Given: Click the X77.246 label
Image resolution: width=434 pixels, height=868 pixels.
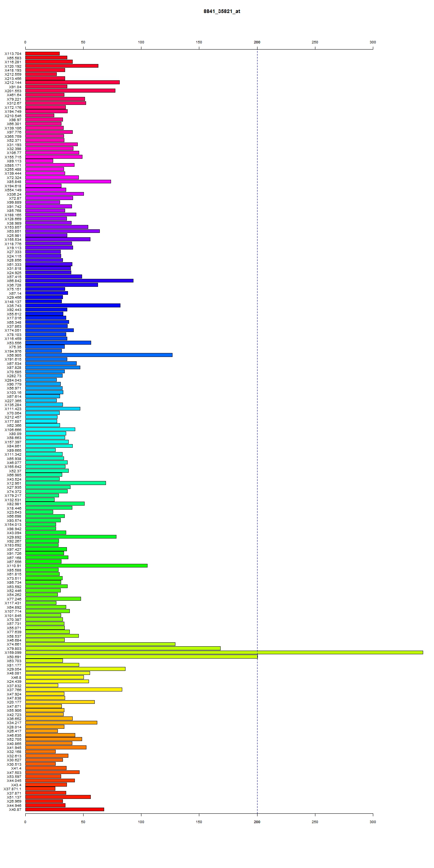Looking at the screenshot, I should click(x=14, y=599).
